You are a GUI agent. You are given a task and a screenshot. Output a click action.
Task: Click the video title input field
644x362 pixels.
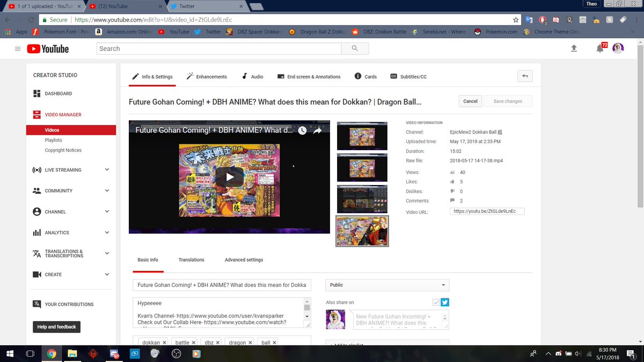coord(222,285)
